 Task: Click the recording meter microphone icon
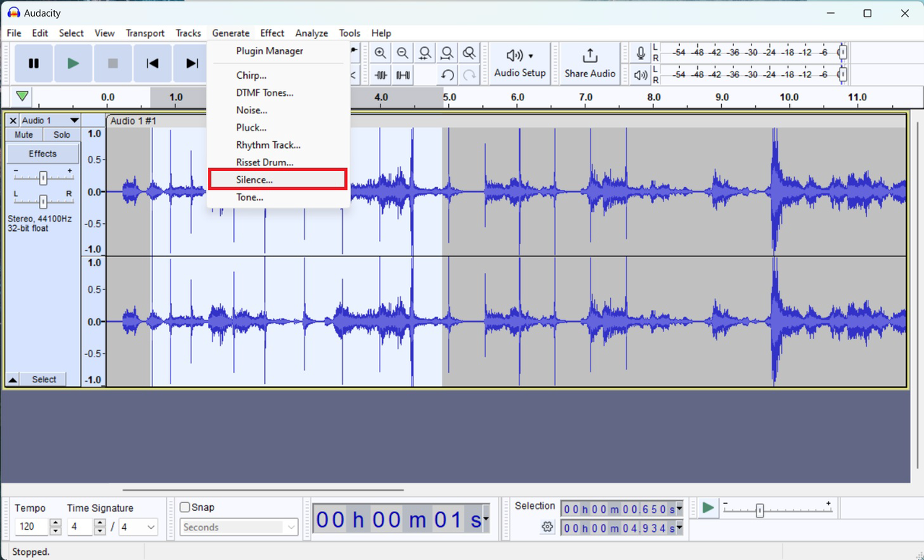pyautogui.click(x=640, y=52)
